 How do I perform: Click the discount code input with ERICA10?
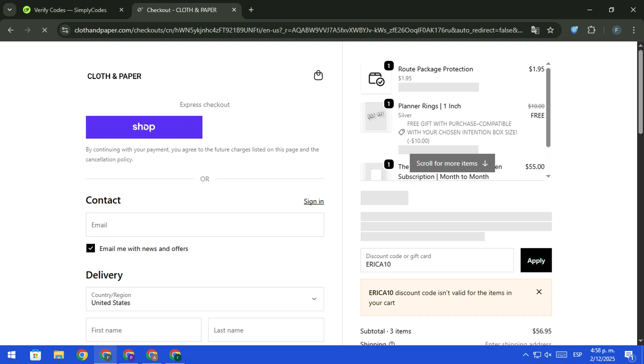[437, 260]
